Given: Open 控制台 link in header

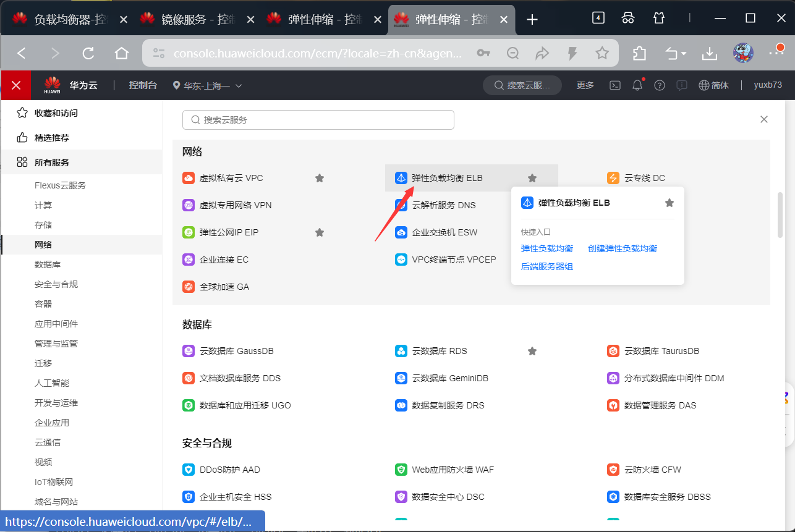Looking at the screenshot, I should [143, 85].
